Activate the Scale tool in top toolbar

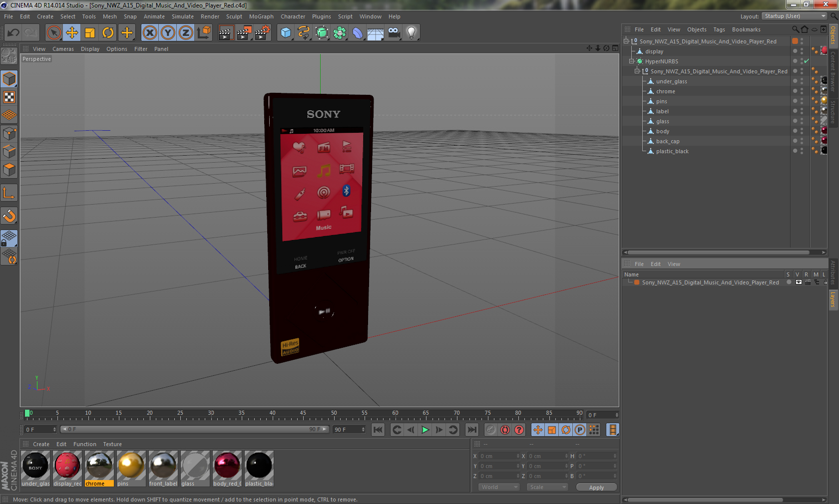tap(90, 33)
